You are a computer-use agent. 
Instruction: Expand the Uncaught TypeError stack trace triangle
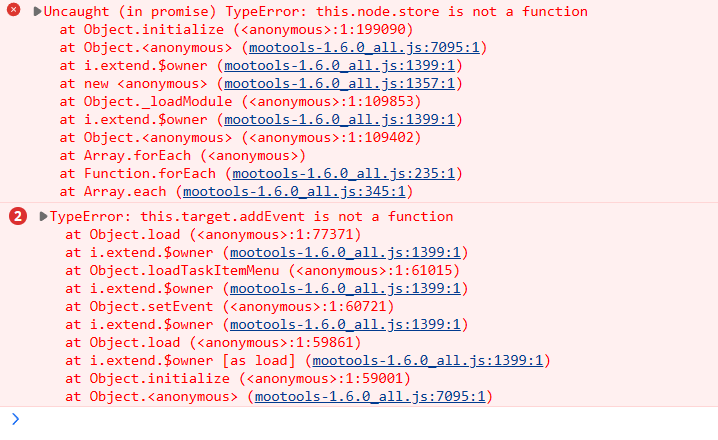(x=37, y=12)
